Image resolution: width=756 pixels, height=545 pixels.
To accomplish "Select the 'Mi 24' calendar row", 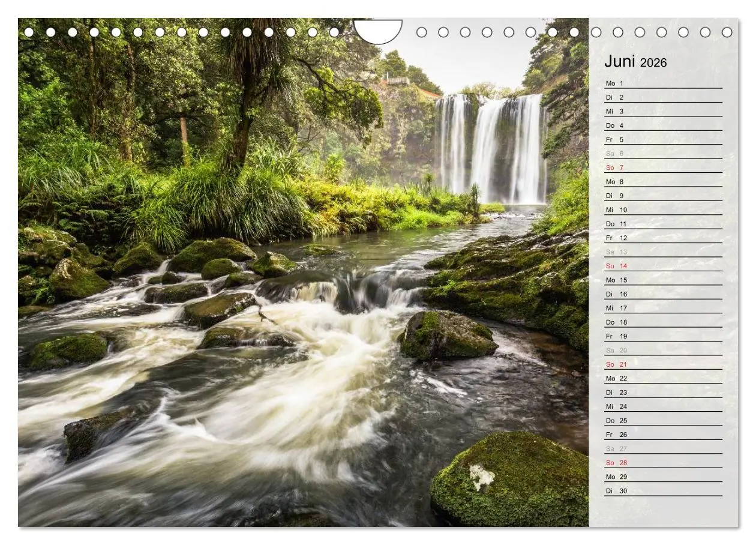I will click(663, 406).
